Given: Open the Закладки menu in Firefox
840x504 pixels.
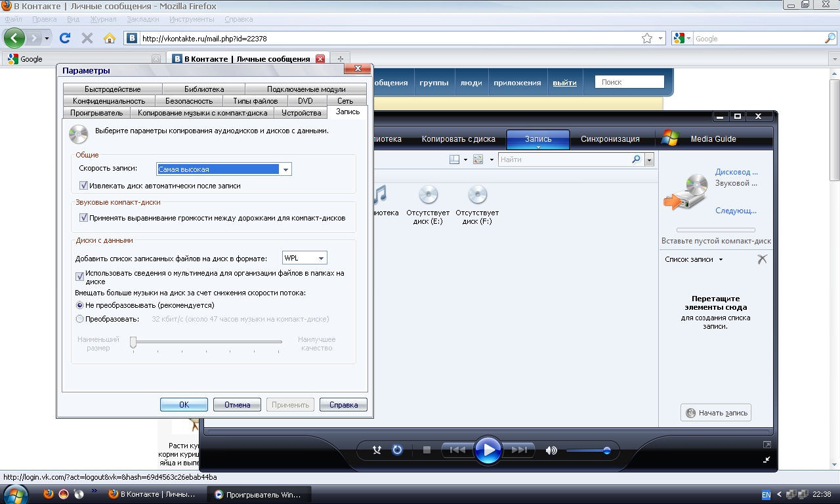Looking at the screenshot, I should point(142,19).
